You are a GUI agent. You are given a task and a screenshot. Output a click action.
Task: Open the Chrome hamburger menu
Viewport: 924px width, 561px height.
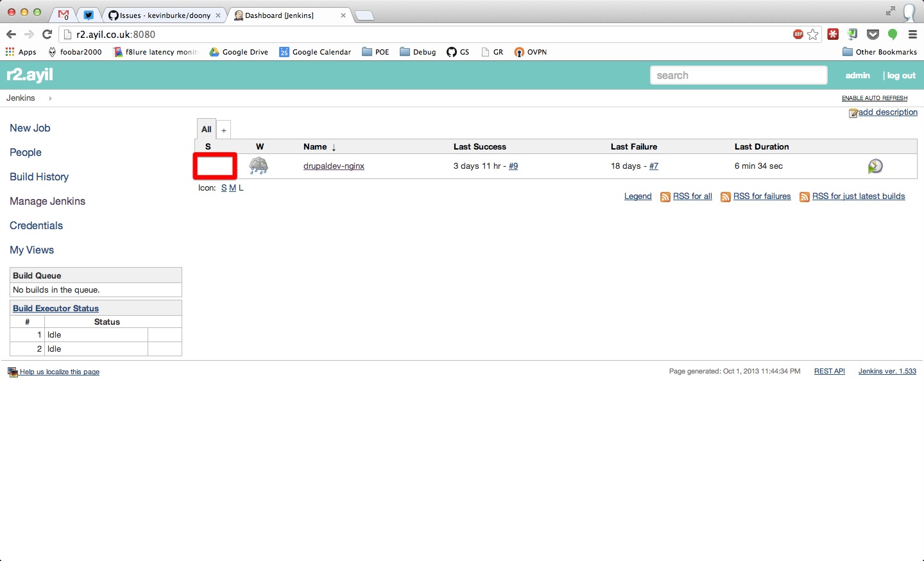coord(912,35)
